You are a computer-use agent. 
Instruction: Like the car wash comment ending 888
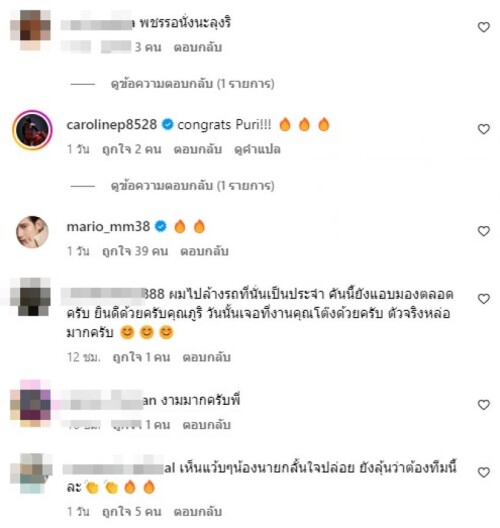pos(484,299)
